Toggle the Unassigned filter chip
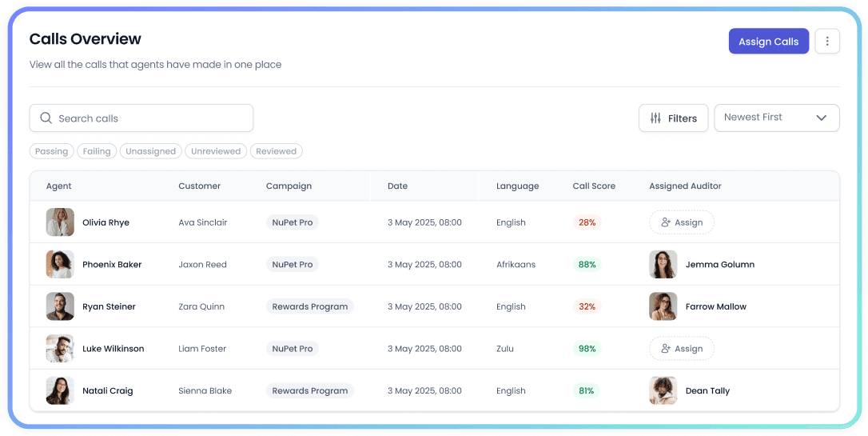This screenshot has width=868, height=436. tap(150, 151)
